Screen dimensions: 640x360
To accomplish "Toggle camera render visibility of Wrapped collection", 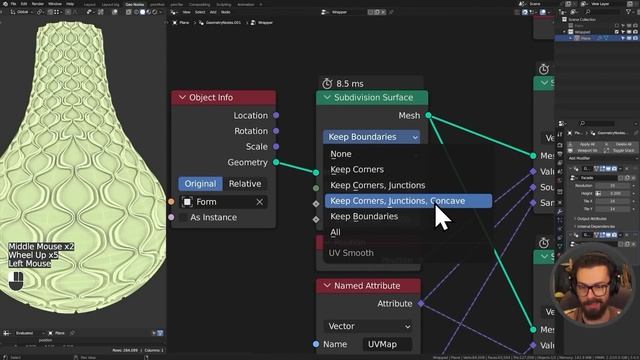I will click(x=635, y=32).
